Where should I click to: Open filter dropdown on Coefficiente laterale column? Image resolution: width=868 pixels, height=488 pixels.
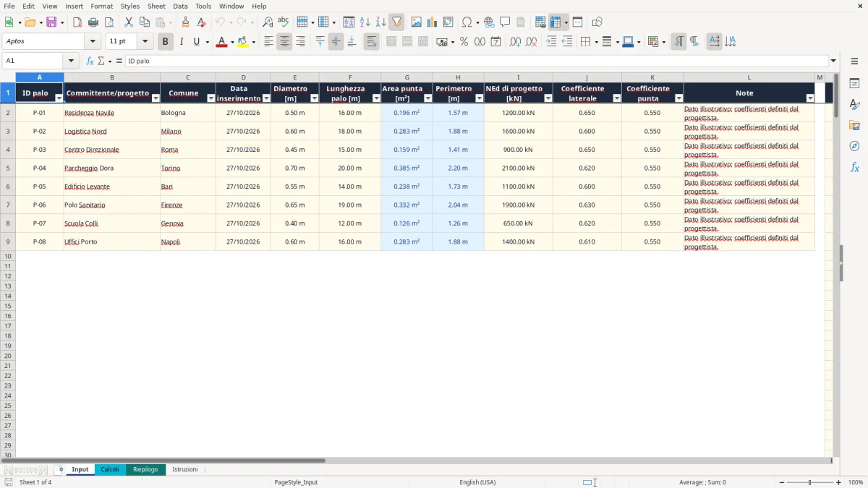[617, 98]
